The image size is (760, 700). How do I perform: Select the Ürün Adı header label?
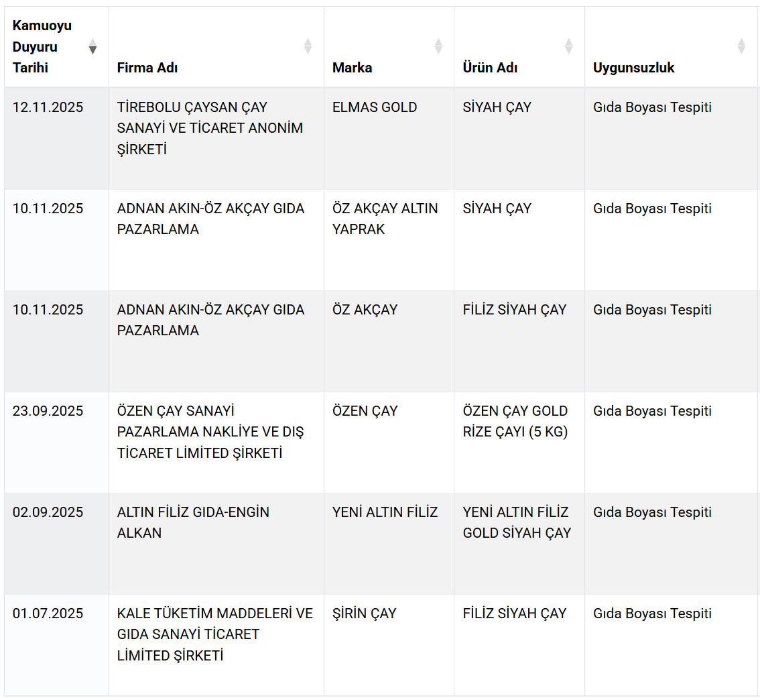[x=490, y=68]
